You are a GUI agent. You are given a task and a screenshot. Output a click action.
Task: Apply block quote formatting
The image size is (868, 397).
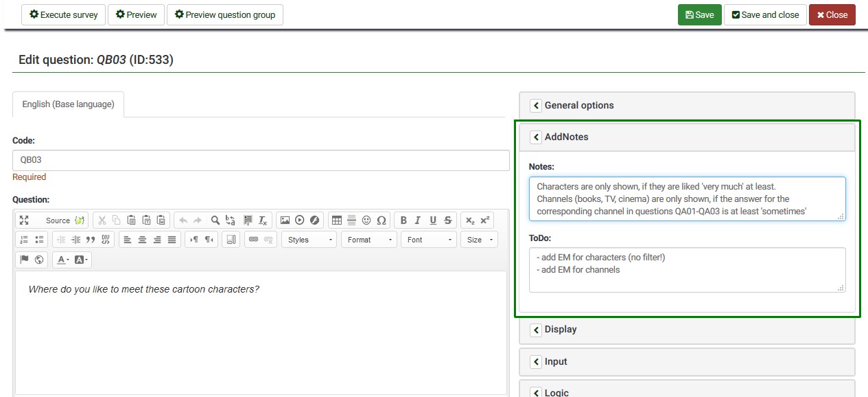coord(91,240)
